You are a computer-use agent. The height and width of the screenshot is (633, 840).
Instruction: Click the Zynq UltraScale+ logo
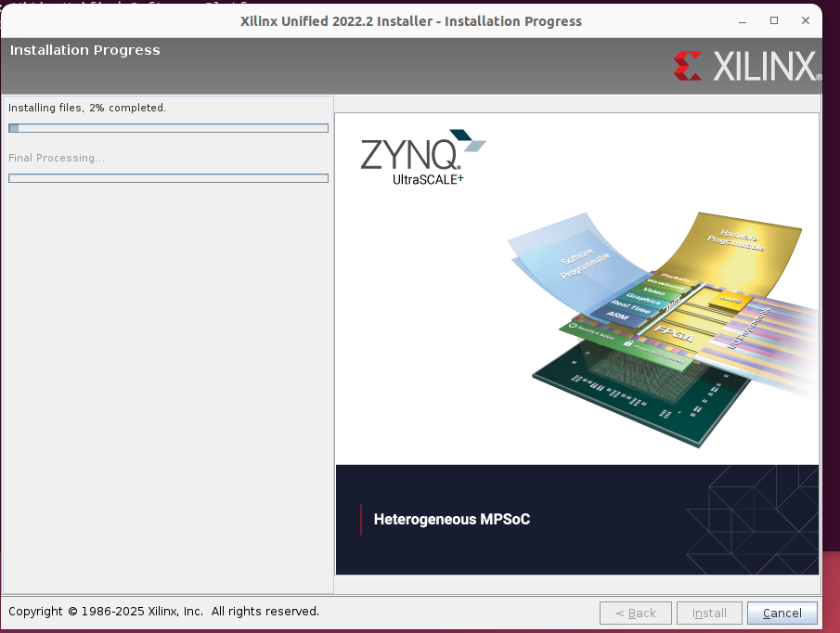(x=422, y=158)
